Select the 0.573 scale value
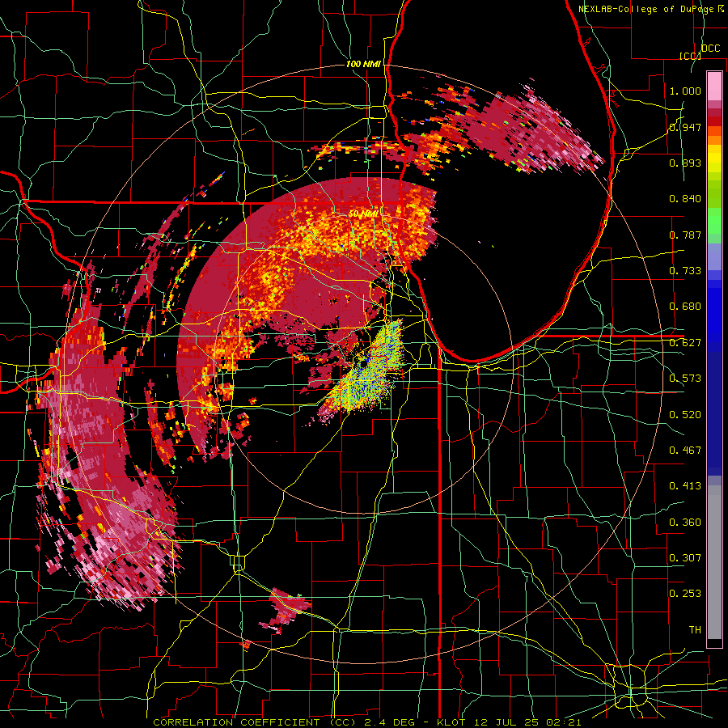Viewport: 728px width, 728px height. [685, 379]
